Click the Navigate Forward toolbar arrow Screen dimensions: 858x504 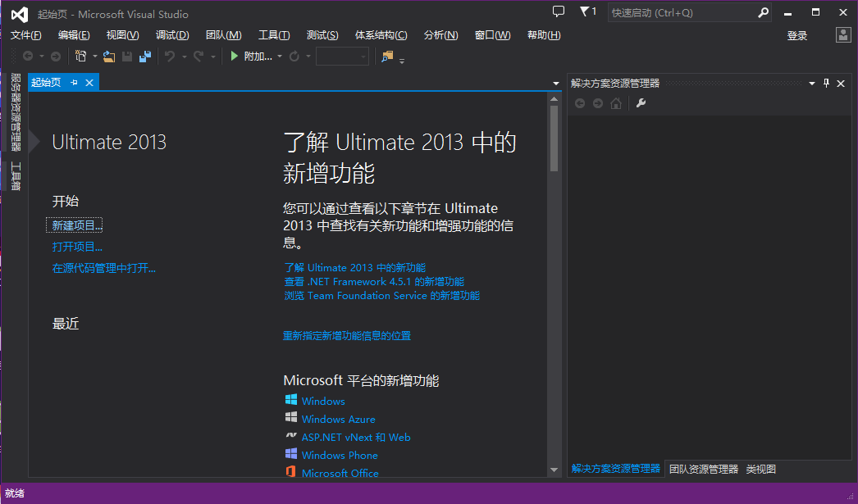coord(55,57)
